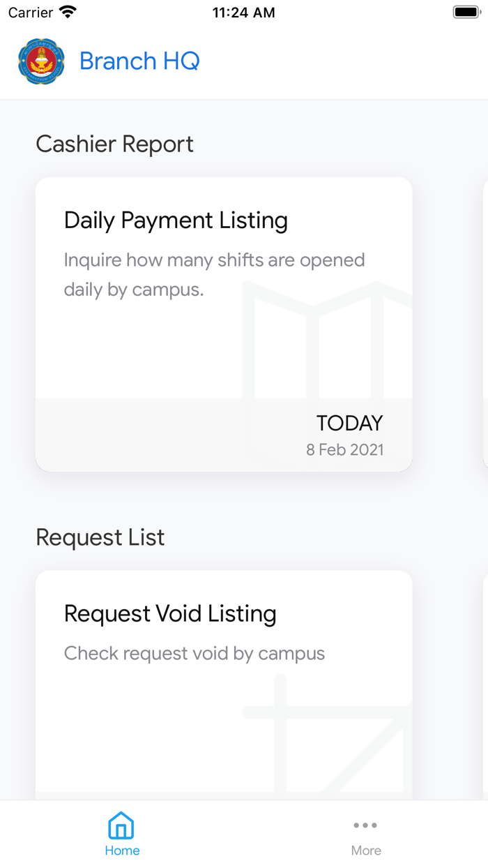The image size is (488, 868).
Task: Tap the TODAY label on payment card
Action: (x=349, y=424)
